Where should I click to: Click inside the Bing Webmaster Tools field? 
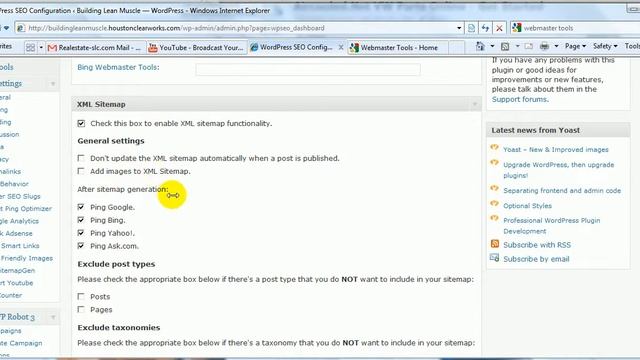(308, 69)
